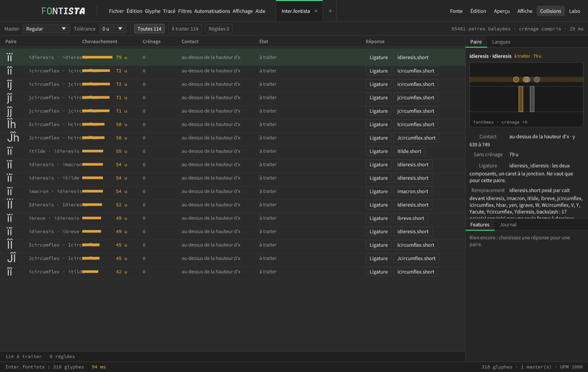Screen dimensions: 588x372
Task: Click the Fontista logo
Action: click(63, 11)
